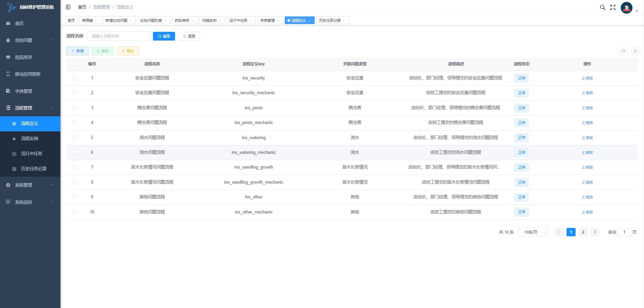The width and height of the screenshot is (644, 308).
Task: Check the row for ins_security
Action: coord(74,78)
